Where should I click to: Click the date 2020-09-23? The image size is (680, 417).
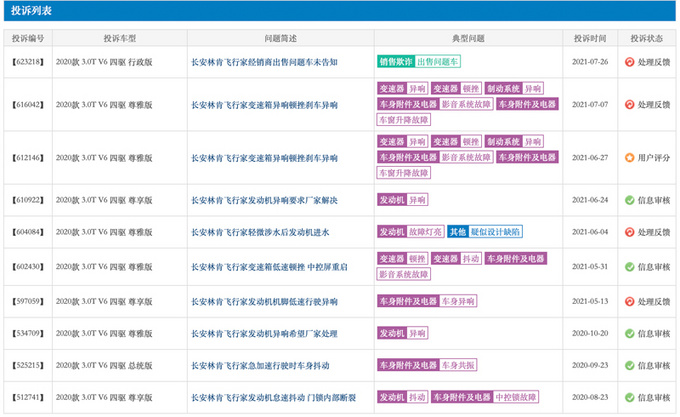[x=590, y=365]
